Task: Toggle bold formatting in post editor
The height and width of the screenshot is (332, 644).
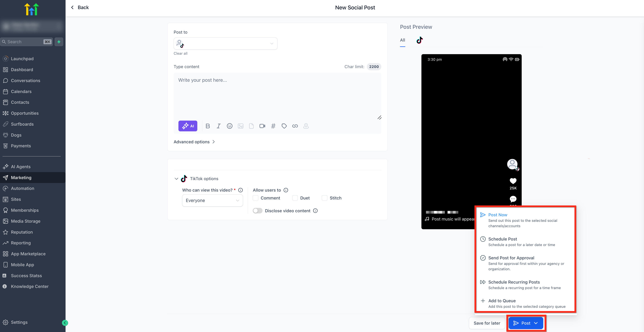Action: [207, 126]
